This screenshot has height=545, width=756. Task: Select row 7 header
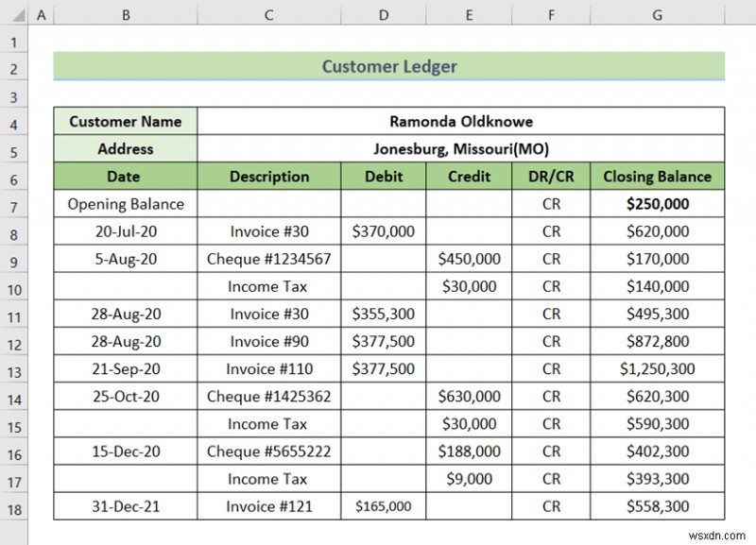tap(15, 204)
